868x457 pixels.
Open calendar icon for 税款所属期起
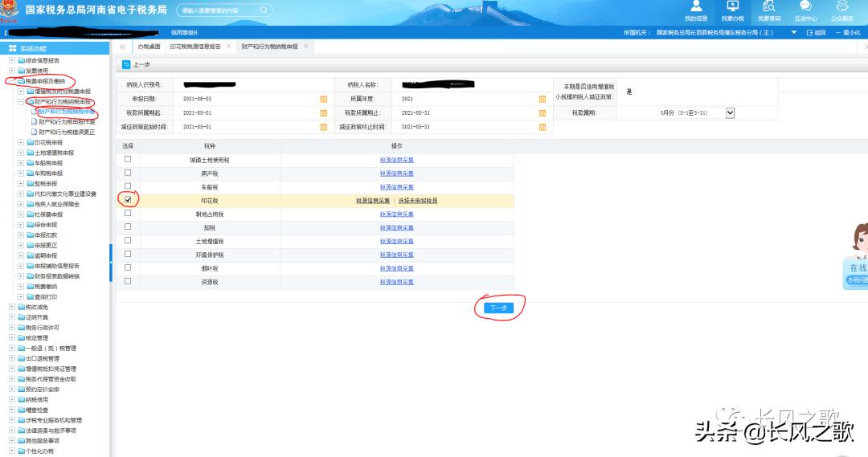[324, 113]
